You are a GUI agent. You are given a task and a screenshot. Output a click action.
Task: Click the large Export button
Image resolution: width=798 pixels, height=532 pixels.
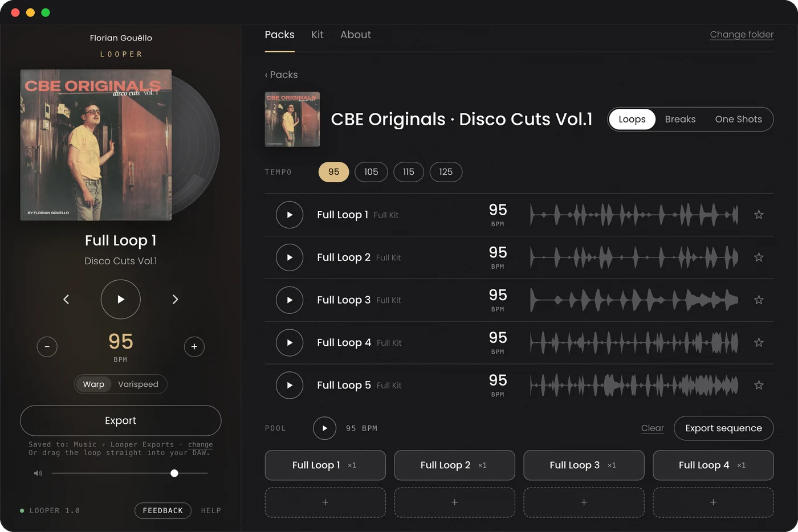click(x=121, y=421)
